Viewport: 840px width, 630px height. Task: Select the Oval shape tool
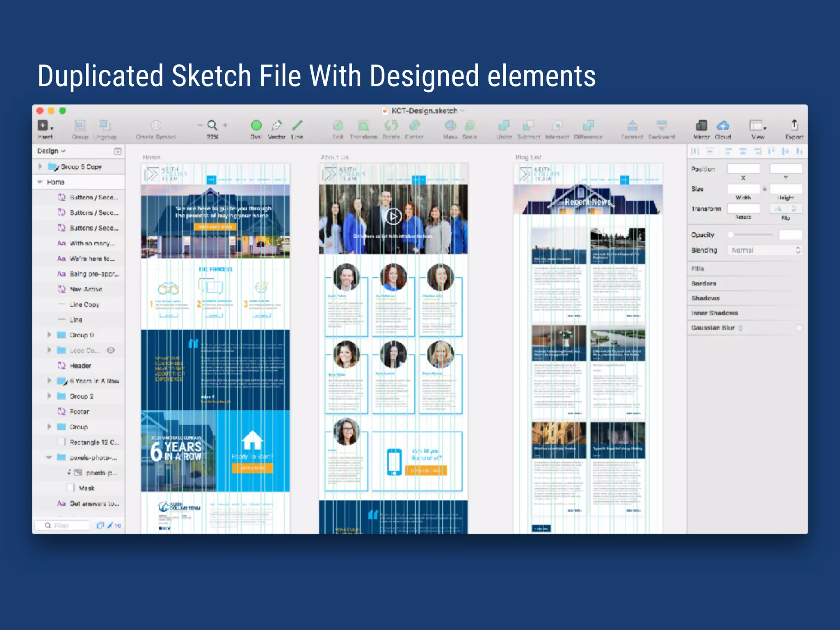coord(256,125)
